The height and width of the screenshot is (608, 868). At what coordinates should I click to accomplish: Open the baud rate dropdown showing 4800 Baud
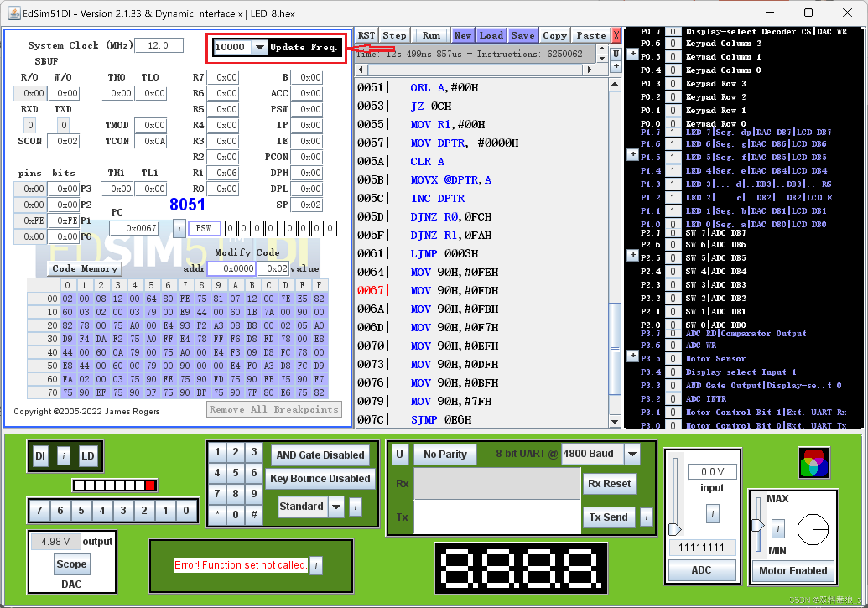pos(632,454)
